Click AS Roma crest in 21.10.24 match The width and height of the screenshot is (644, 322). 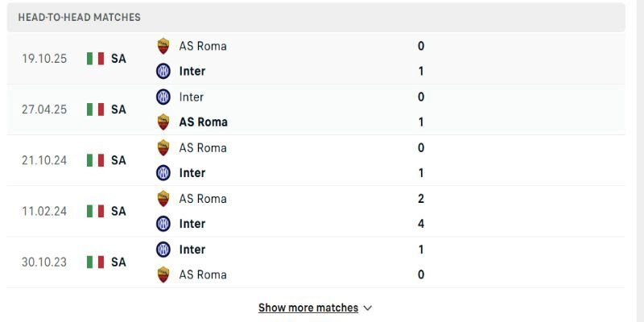click(163, 147)
